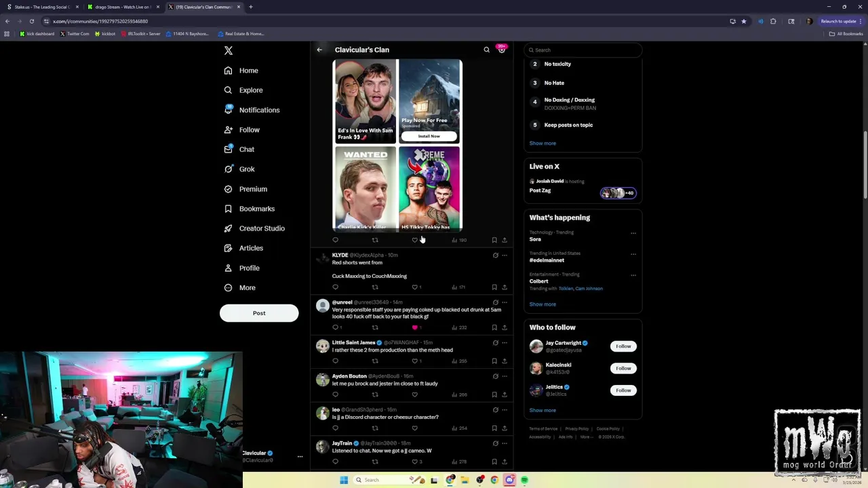Open Bookmarks in the sidebar
868x488 pixels.
point(249,209)
